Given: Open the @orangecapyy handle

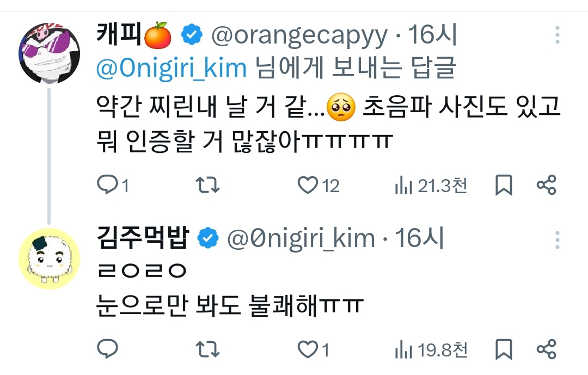Looking at the screenshot, I should (x=299, y=36).
